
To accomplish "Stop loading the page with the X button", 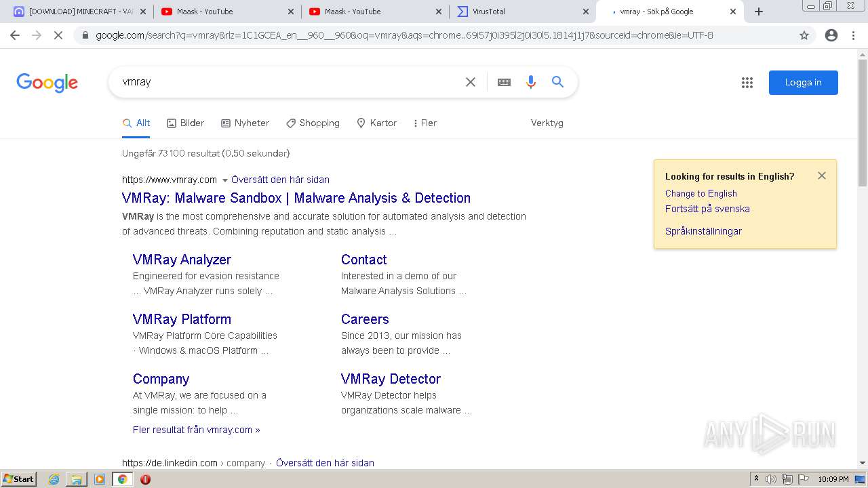I will [58, 35].
